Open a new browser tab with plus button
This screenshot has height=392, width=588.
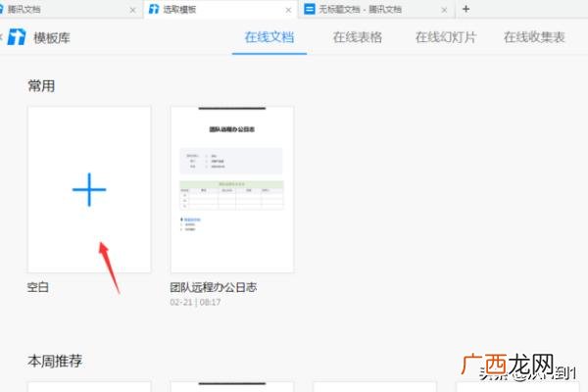[465, 9]
